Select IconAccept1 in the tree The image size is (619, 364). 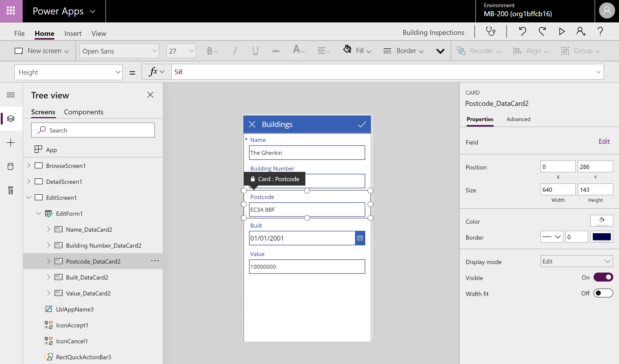point(72,325)
